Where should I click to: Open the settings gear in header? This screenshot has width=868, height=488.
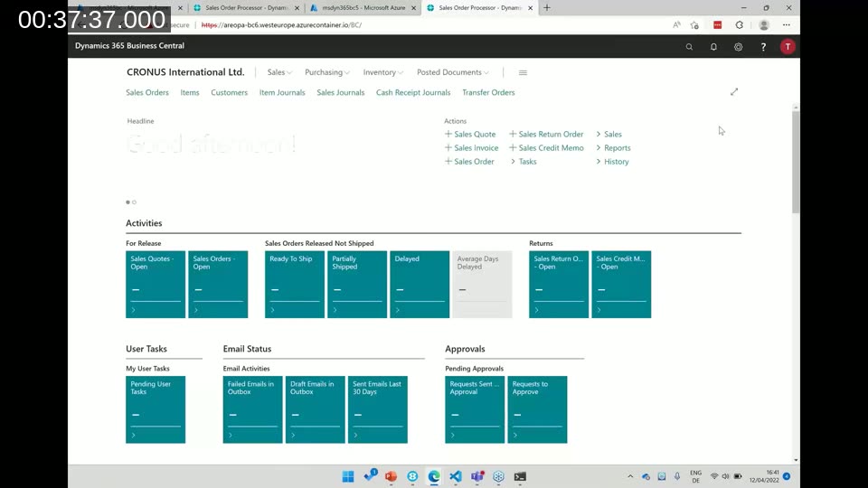click(739, 47)
